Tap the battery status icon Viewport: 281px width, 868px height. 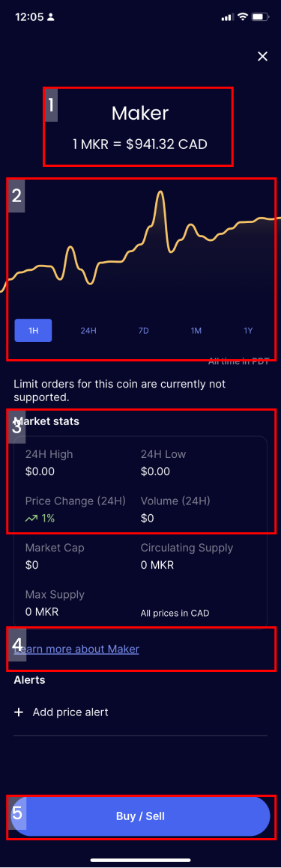[x=260, y=17]
